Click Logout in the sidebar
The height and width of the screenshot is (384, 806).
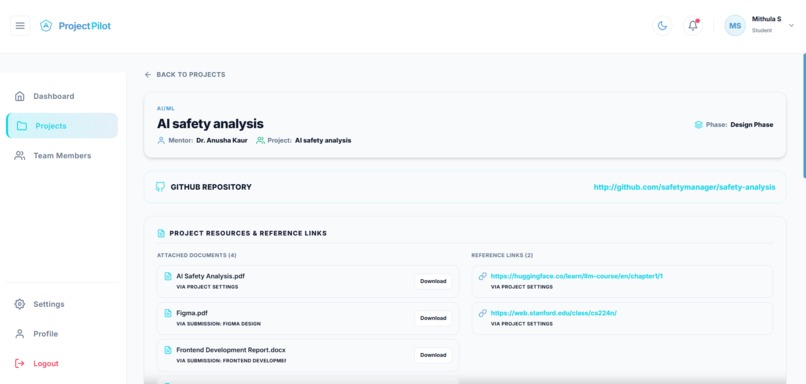click(62, 363)
